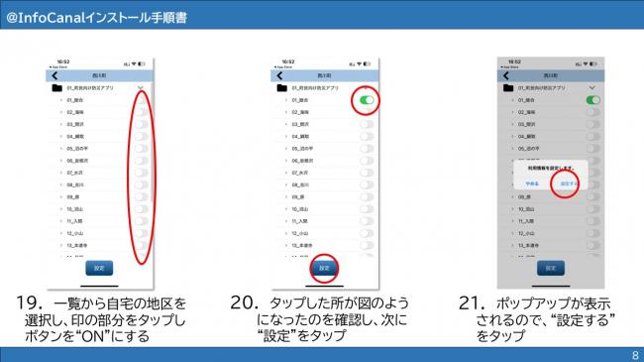Tap the back arrow in step 21 phone
The height and width of the screenshot is (362, 644).
pos(506,75)
